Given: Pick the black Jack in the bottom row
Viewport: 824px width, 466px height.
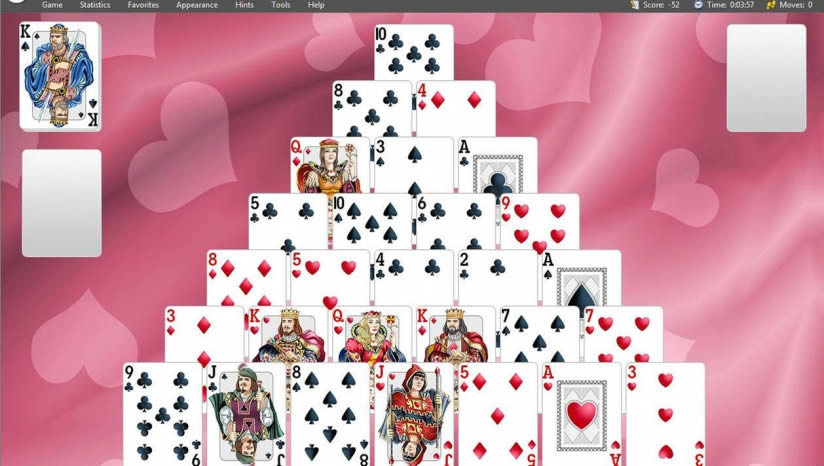Looking at the screenshot, I should 246,414.
